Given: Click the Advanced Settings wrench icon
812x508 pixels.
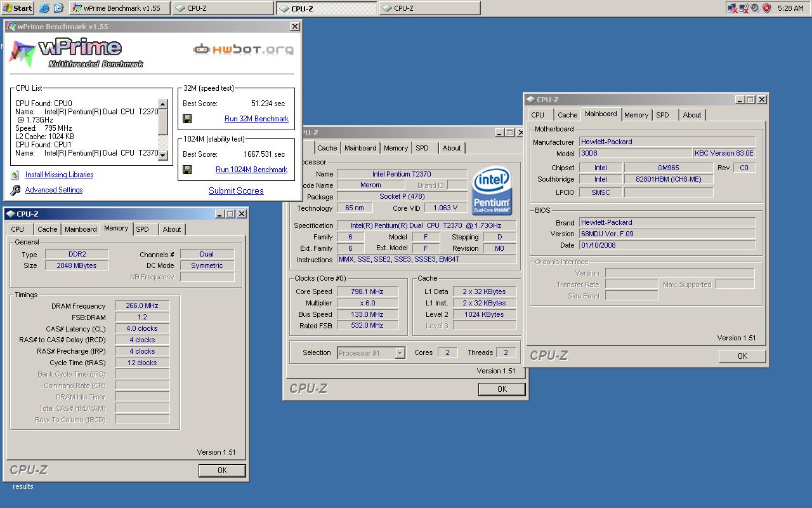Looking at the screenshot, I should 15,190.
